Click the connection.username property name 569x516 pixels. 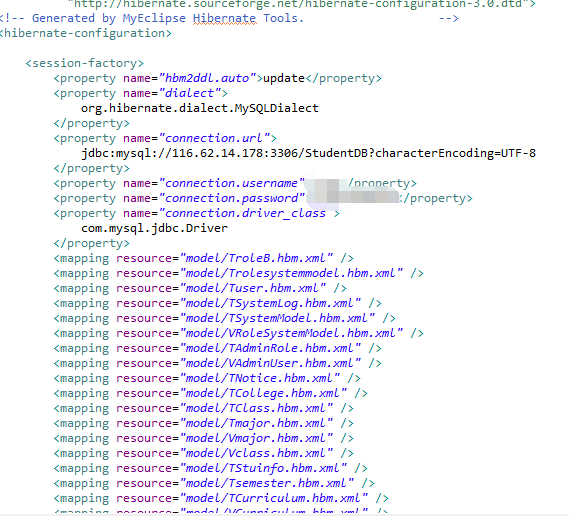pos(232,183)
